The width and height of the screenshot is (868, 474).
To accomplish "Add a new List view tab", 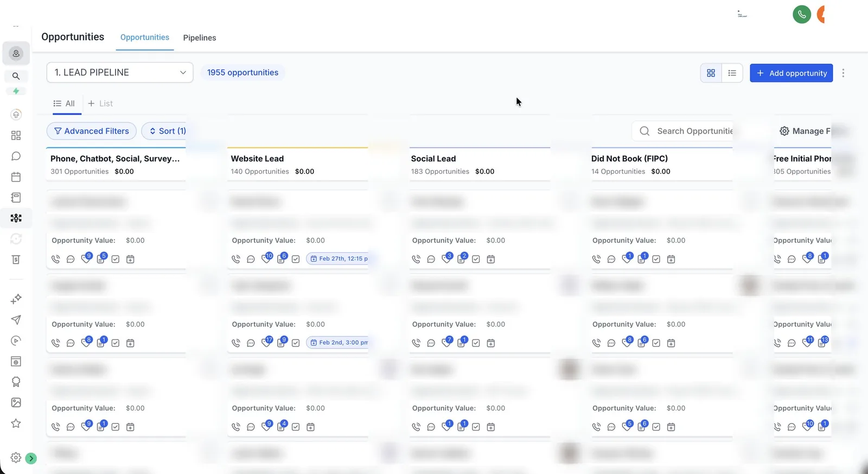I will [x=100, y=103].
